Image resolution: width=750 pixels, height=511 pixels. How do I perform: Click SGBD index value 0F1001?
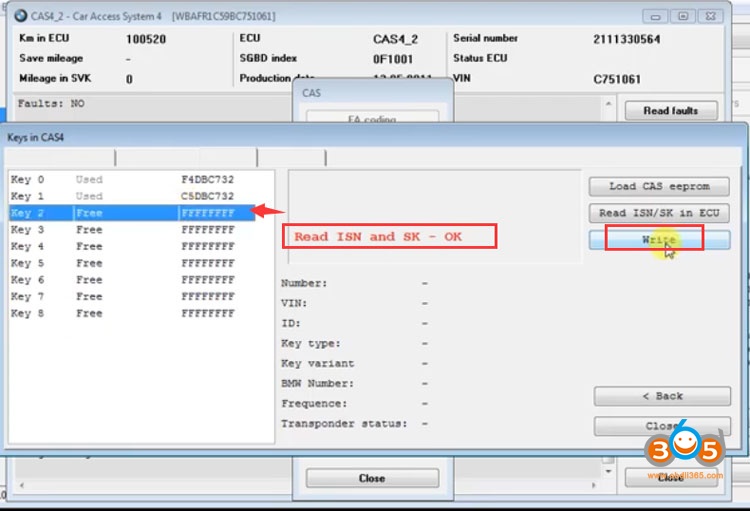click(x=393, y=59)
